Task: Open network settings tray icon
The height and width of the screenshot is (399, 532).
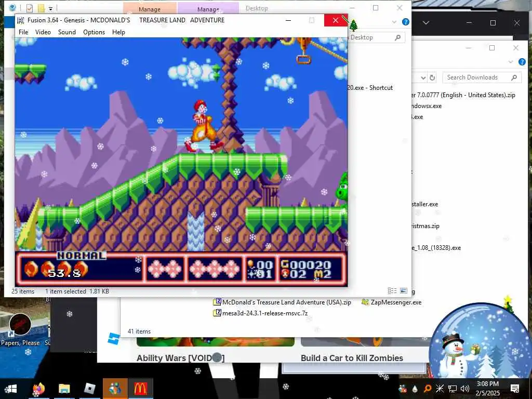Action: 453,389
